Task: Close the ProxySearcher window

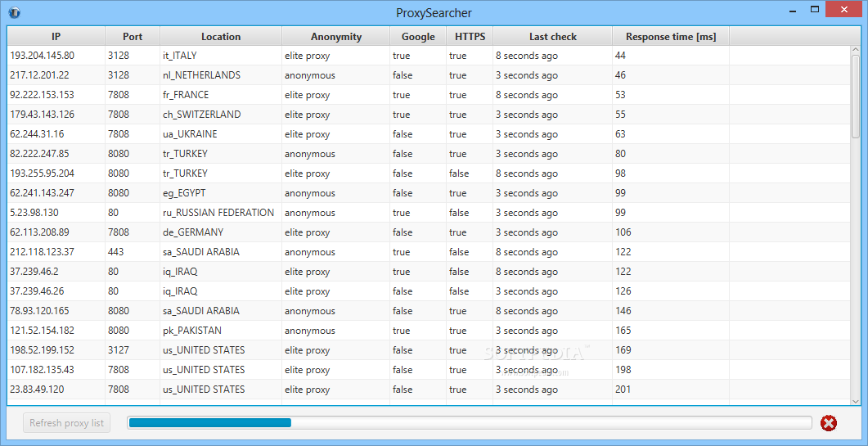Action: (845, 10)
